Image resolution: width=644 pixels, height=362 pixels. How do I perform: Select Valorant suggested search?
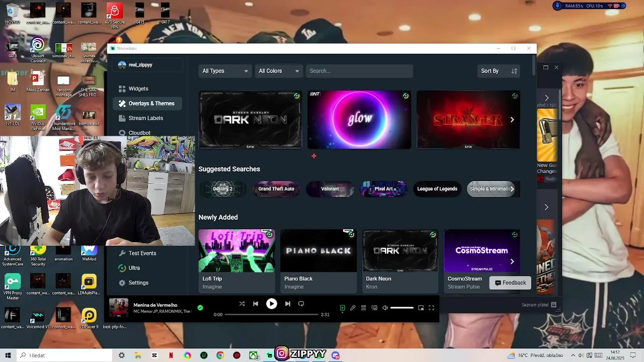coord(330,189)
